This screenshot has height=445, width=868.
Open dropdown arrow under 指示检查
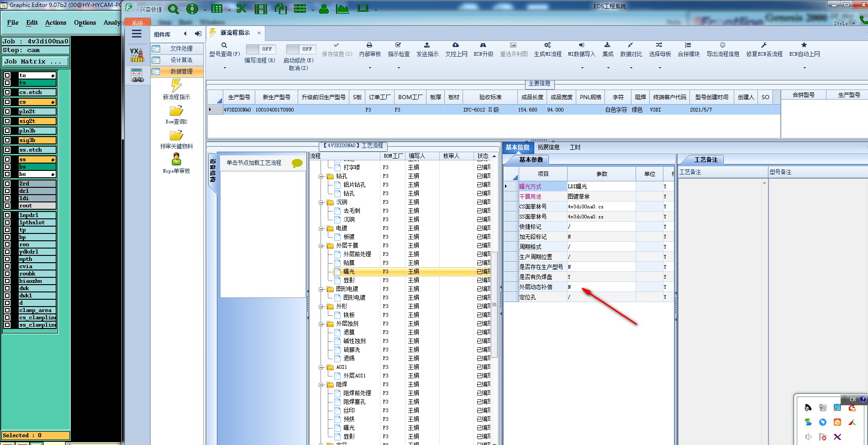pos(399,68)
